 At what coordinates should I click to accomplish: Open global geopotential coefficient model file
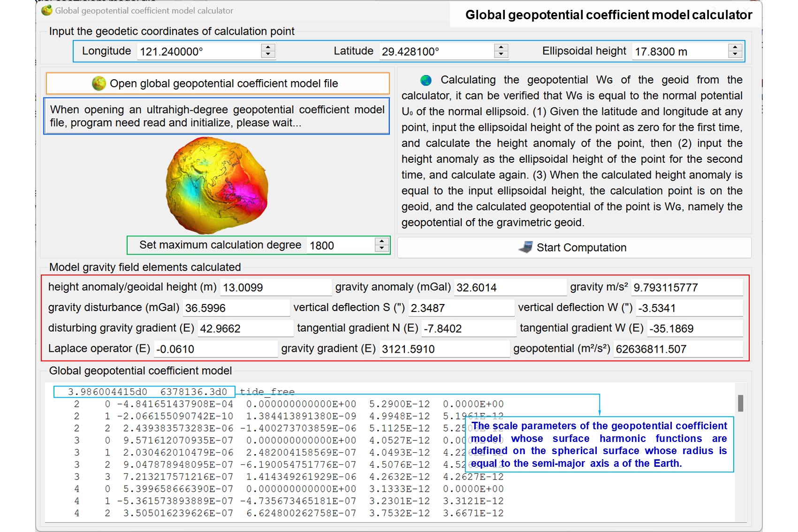click(218, 84)
